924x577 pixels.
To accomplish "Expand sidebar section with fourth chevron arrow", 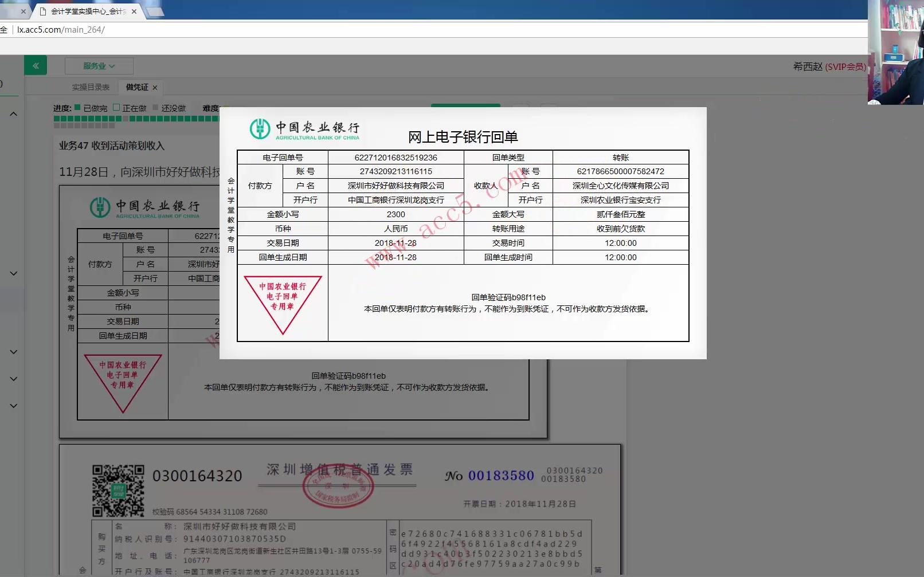I will coord(14,379).
